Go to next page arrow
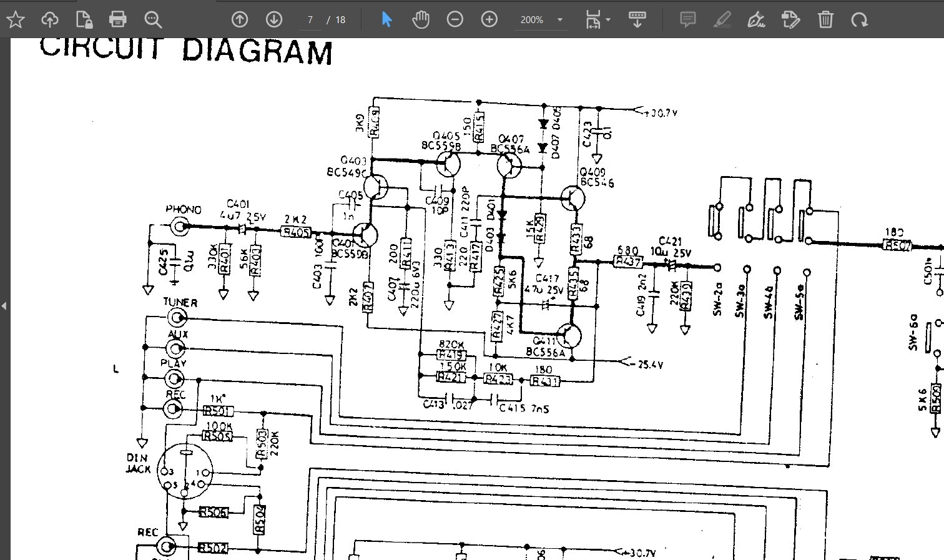Image resolution: width=944 pixels, height=560 pixels. click(274, 20)
